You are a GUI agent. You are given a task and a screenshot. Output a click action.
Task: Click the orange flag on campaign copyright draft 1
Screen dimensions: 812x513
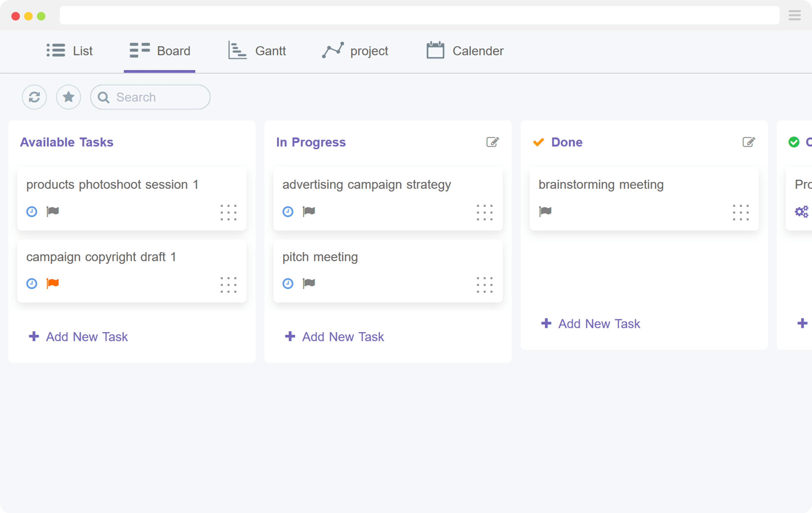coord(53,283)
